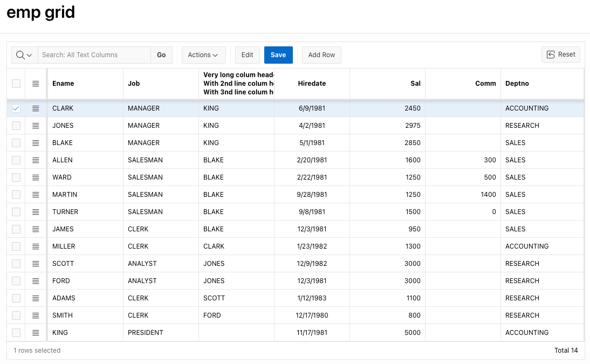Toggle the select-all header checkbox
This screenshot has height=364, width=590.
16,84
